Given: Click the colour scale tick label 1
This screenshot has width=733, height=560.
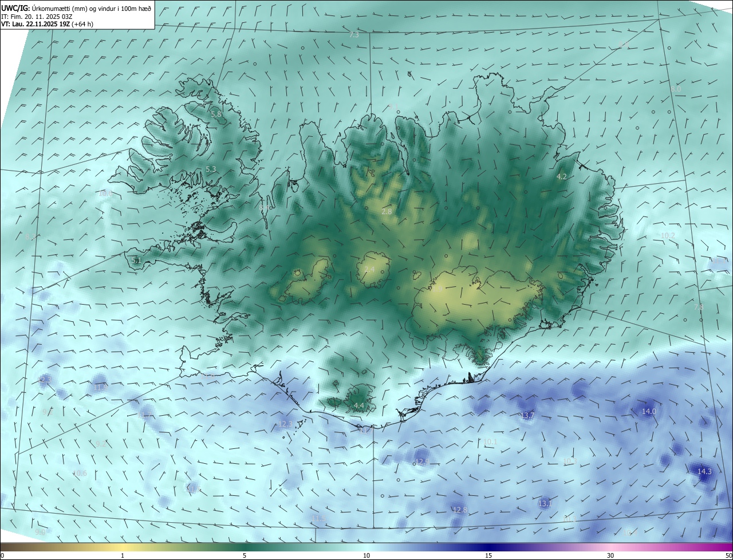Looking at the screenshot, I should coord(123,556).
